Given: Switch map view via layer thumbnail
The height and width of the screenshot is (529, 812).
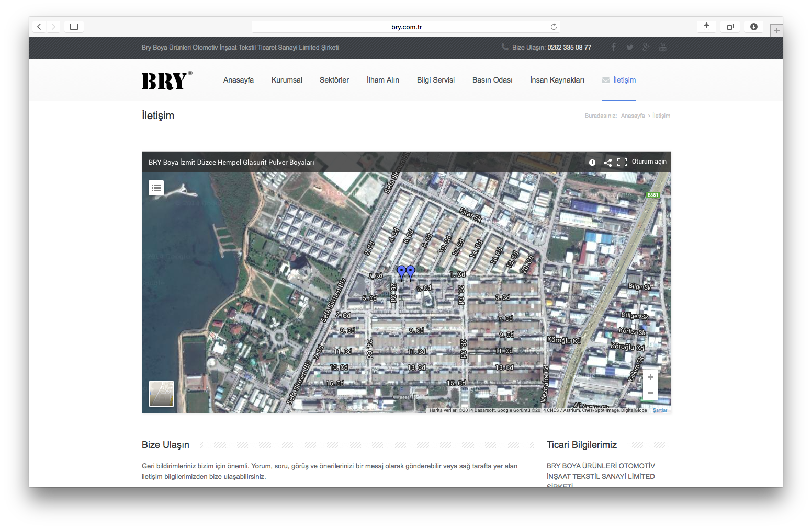Looking at the screenshot, I should point(161,394).
